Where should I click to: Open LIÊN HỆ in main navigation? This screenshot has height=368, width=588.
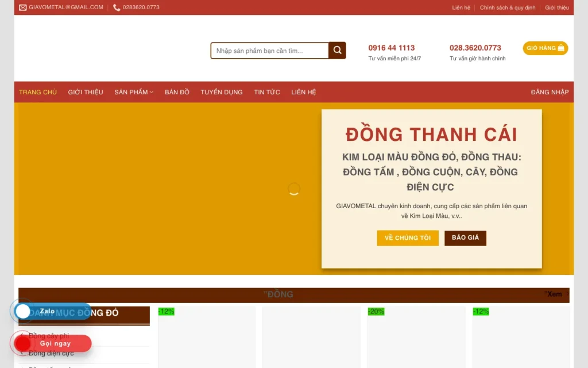304,92
